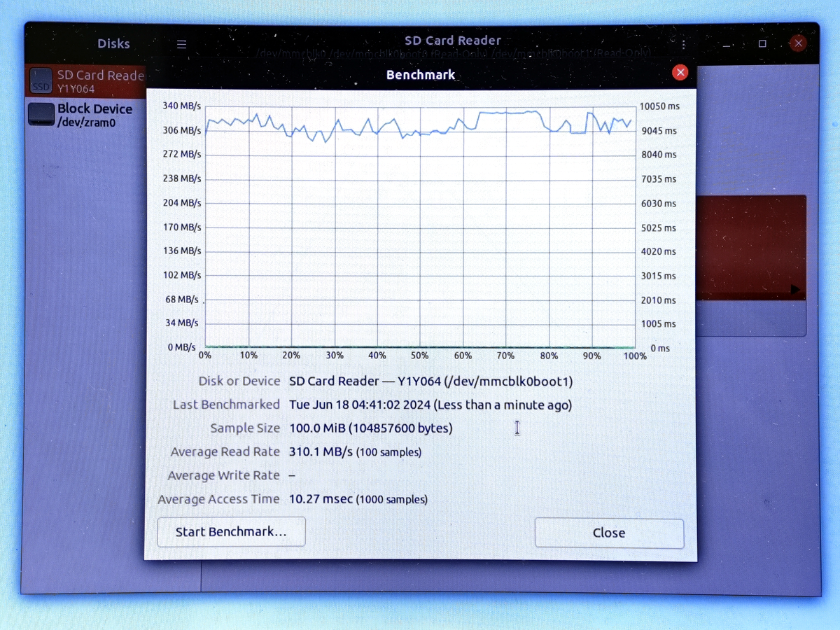
Task: Click the red partition volume block
Action: pos(751,248)
